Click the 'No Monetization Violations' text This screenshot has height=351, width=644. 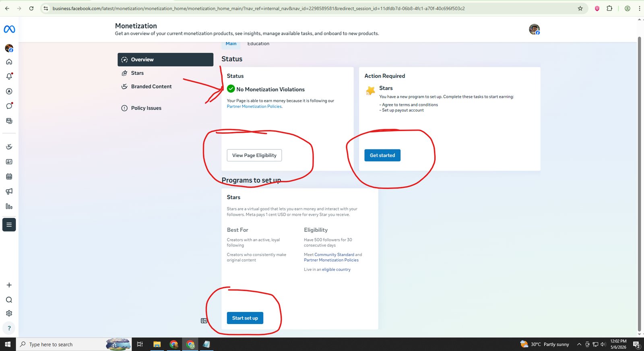[270, 89]
